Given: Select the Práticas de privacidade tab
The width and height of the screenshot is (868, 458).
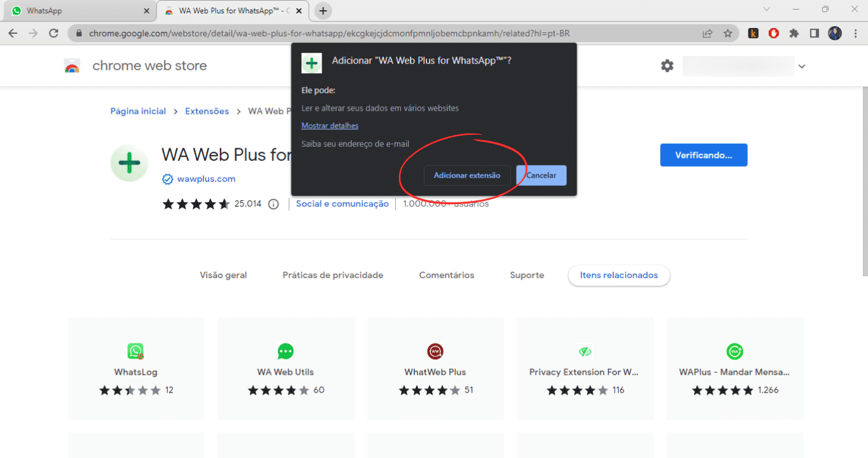Looking at the screenshot, I should point(333,275).
